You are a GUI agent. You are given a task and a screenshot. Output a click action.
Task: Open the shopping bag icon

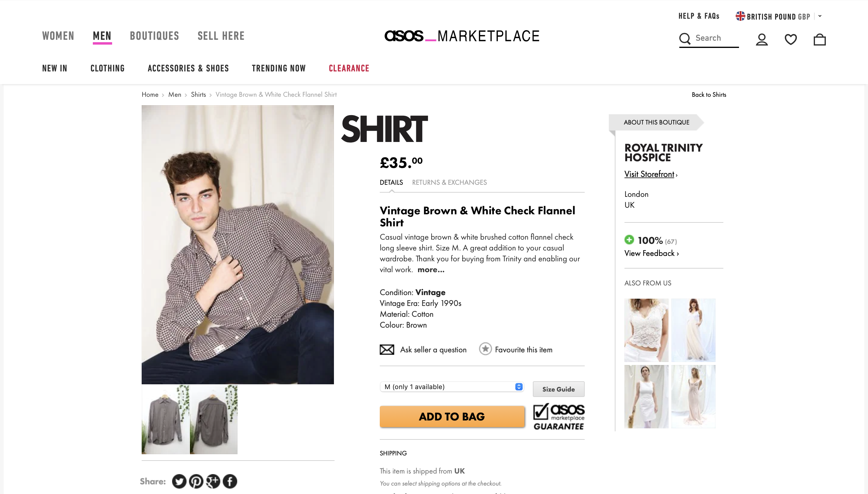(x=819, y=39)
